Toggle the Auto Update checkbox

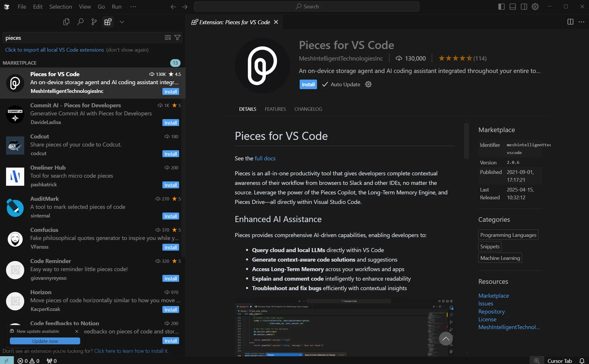click(x=325, y=85)
